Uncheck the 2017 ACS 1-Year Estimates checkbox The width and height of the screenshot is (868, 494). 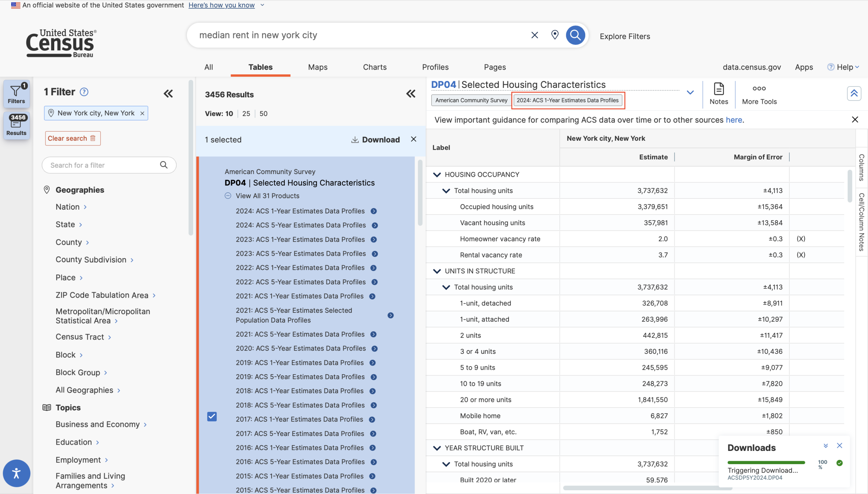[212, 416]
